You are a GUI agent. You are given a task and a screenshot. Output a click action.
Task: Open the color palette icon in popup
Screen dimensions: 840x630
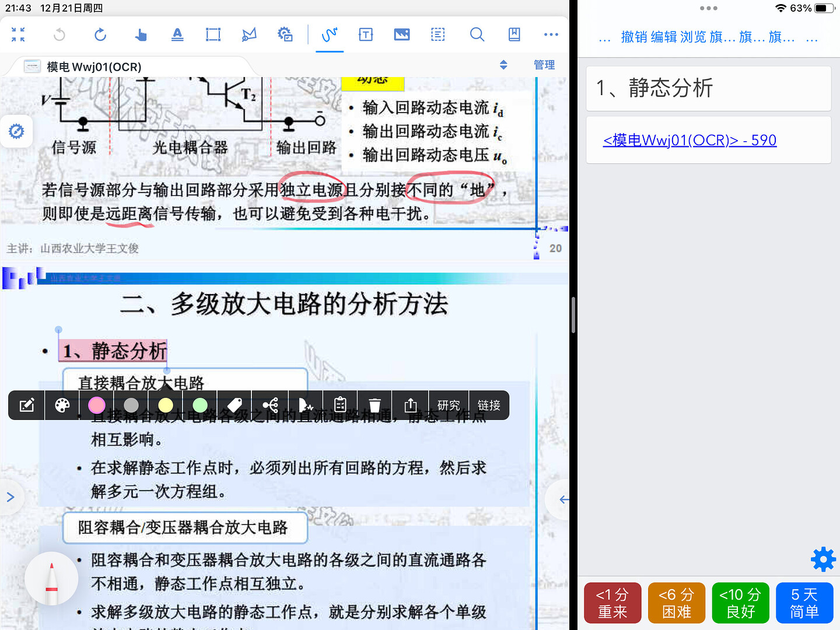[62, 405]
